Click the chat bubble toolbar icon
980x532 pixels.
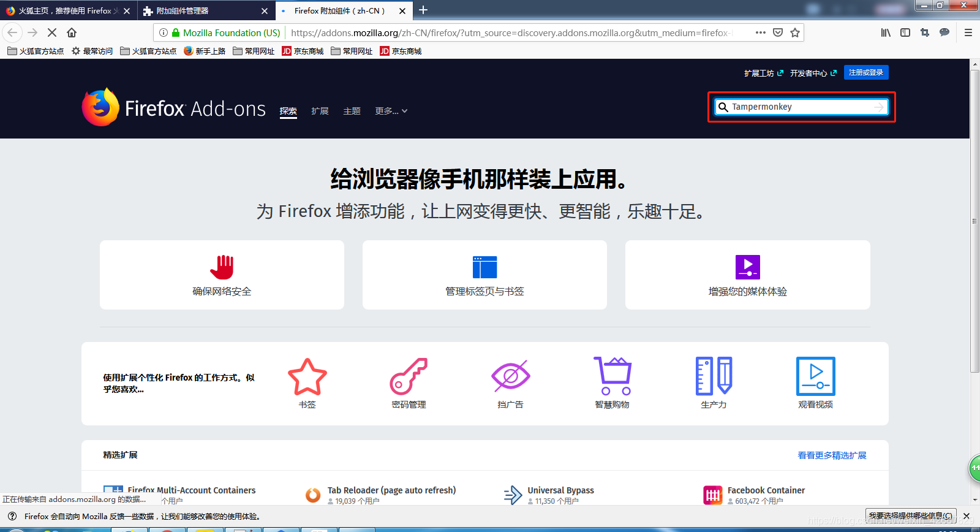[944, 32]
